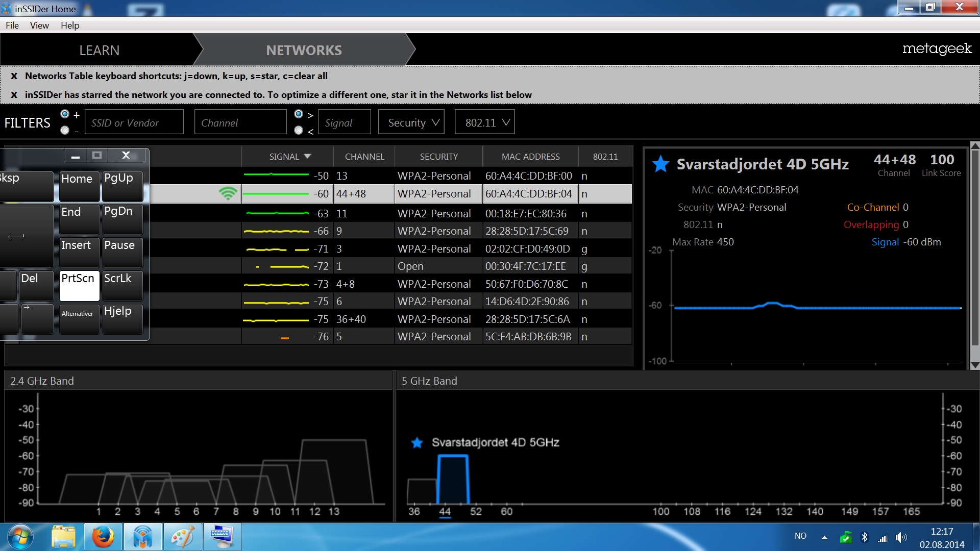Click the Alternativer key on the on-screen keyboard
The image size is (980, 551).
tap(79, 319)
